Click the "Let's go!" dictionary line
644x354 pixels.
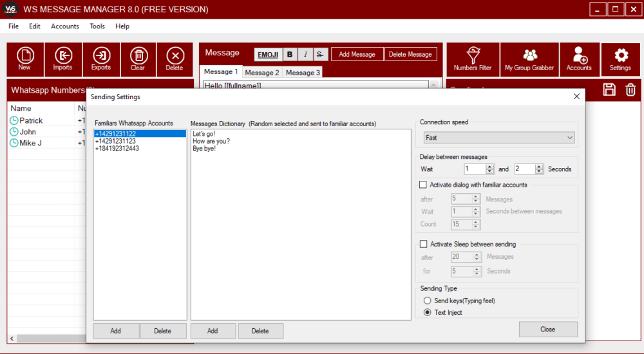click(204, 133)
